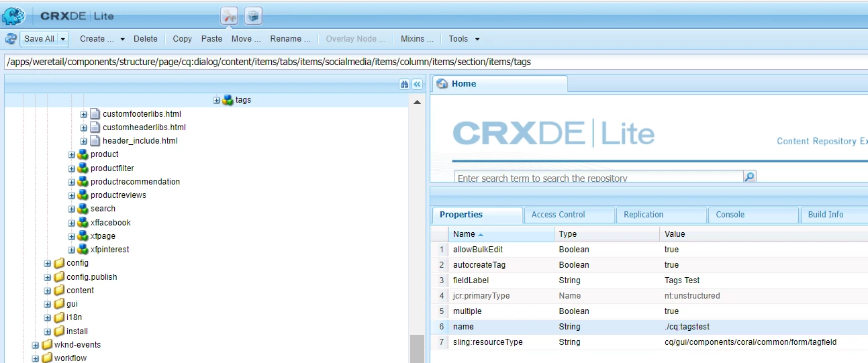Click the tags node icon in tree

coord(228,100)
